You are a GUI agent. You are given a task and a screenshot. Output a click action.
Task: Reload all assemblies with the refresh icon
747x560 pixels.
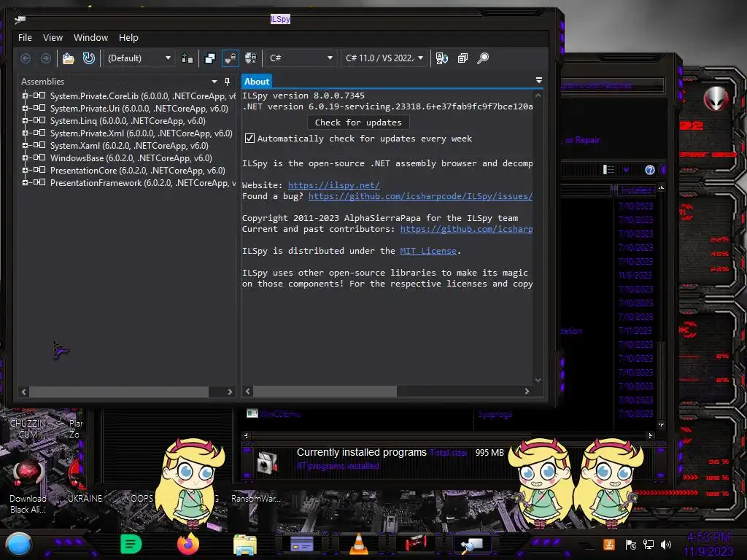click(x=88, y=58)
